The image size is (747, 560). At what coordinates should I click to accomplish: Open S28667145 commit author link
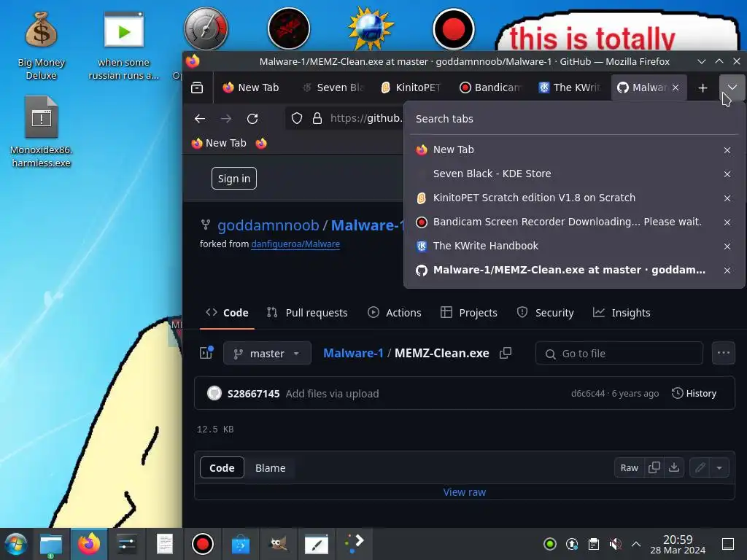[253, 394]
